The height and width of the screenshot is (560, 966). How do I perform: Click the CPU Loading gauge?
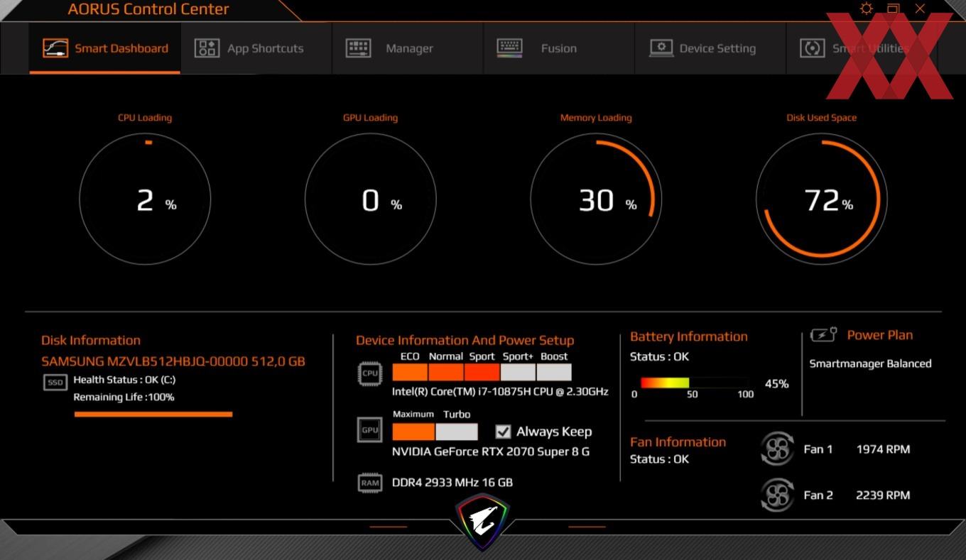[x=145, y=199]
